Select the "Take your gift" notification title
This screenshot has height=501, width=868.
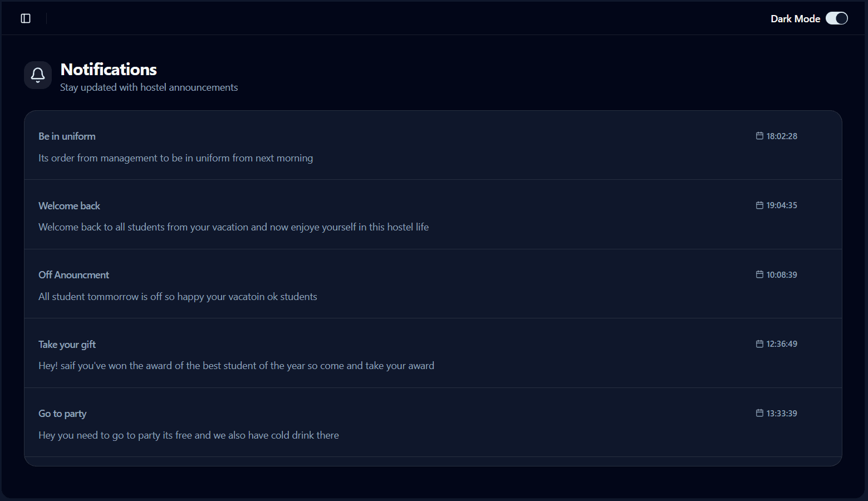click(67, 345)
